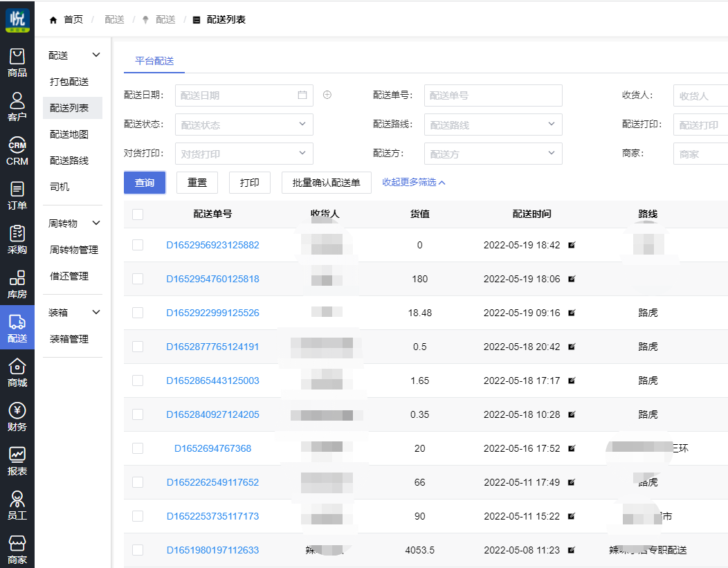Open the 报表 module in sidebar

[17, 461]
